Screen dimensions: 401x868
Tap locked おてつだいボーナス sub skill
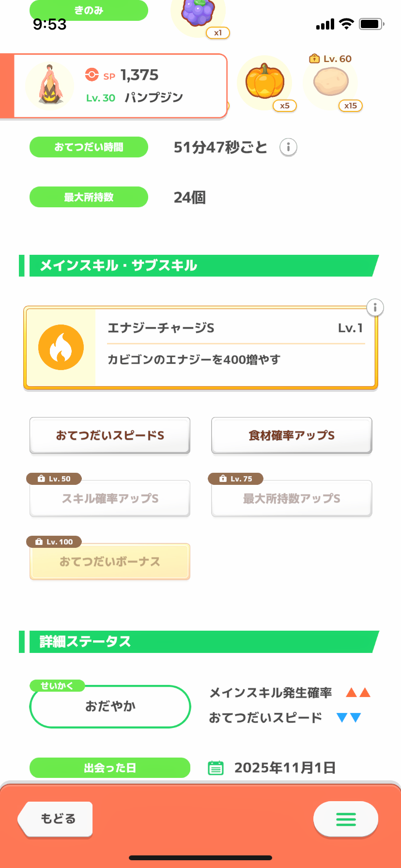pos(110,561)
